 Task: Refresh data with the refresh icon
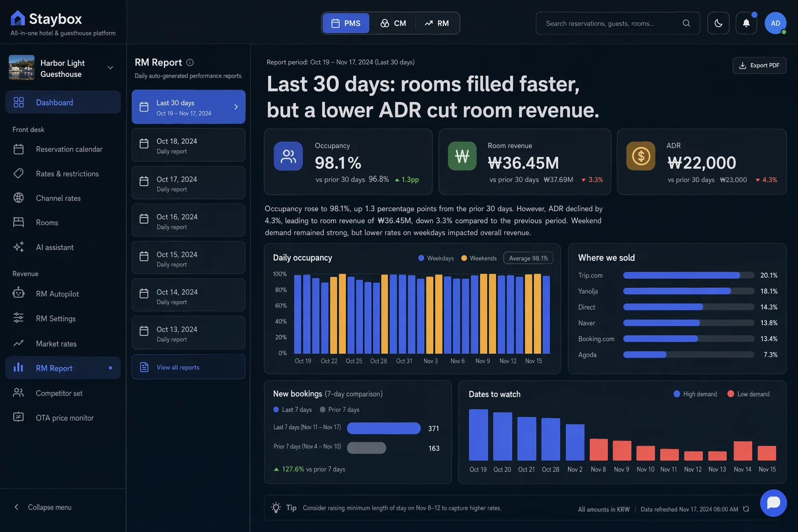point(746,509)
